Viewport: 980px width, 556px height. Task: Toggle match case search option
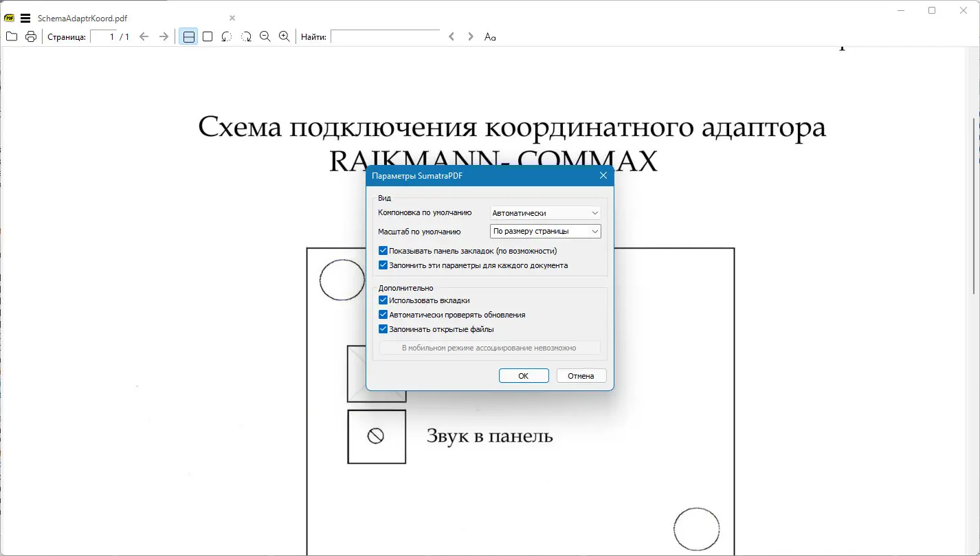[490, 36]
